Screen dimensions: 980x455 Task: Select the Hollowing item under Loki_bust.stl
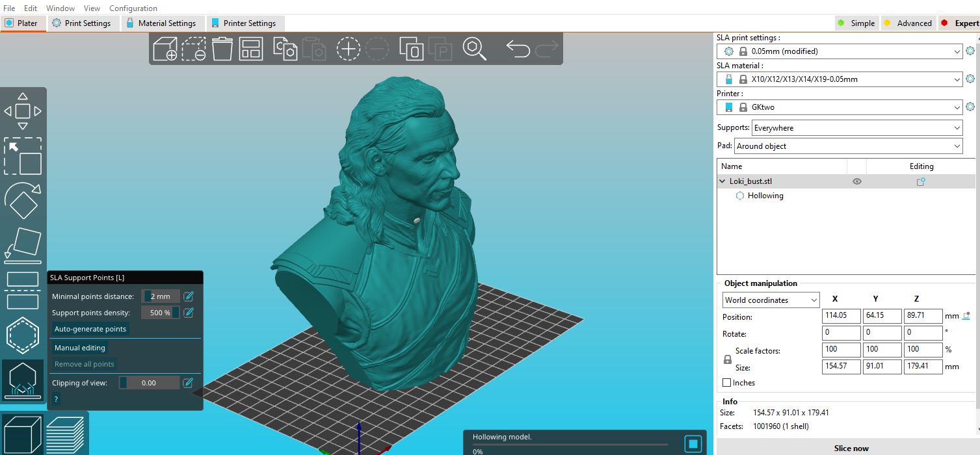(x=765, y=196)
